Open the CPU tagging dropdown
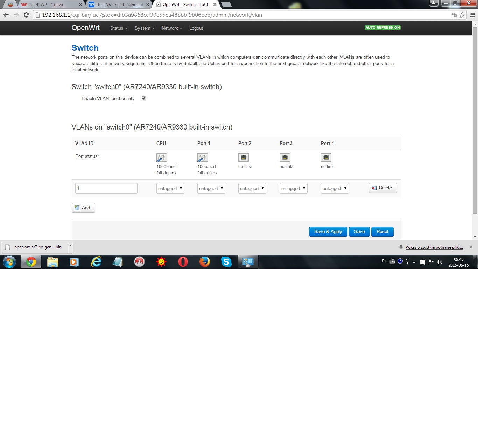The image size is (478, 448). pos(170,188)
